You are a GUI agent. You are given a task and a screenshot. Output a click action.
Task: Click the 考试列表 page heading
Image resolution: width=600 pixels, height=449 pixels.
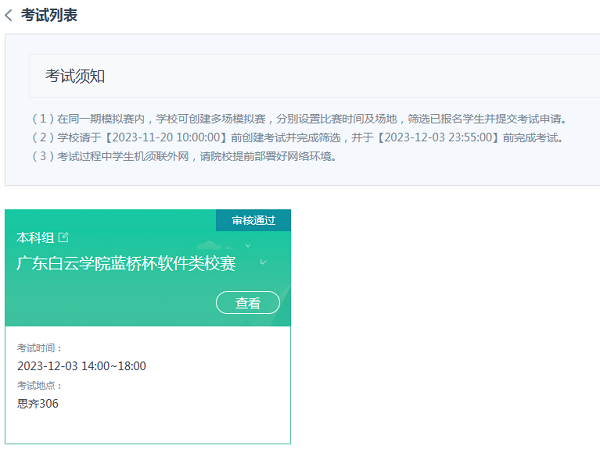click(49, 15)
